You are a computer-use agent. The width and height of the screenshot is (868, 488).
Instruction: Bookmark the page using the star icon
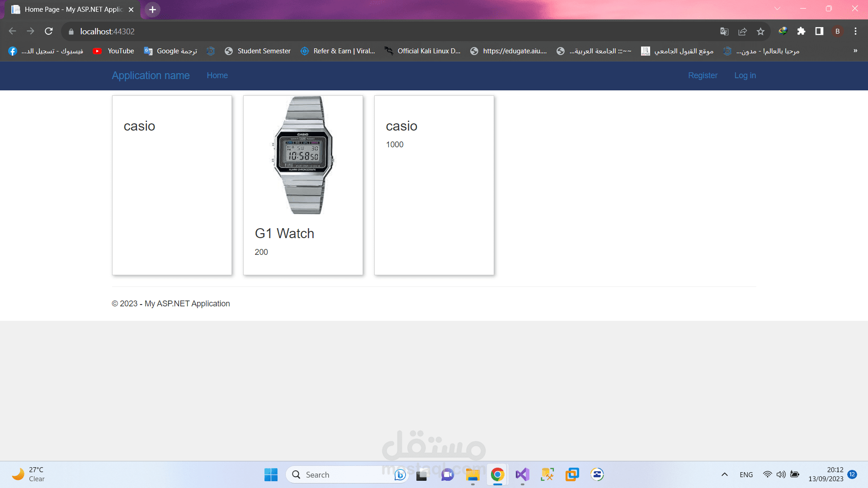coord(760,32)
